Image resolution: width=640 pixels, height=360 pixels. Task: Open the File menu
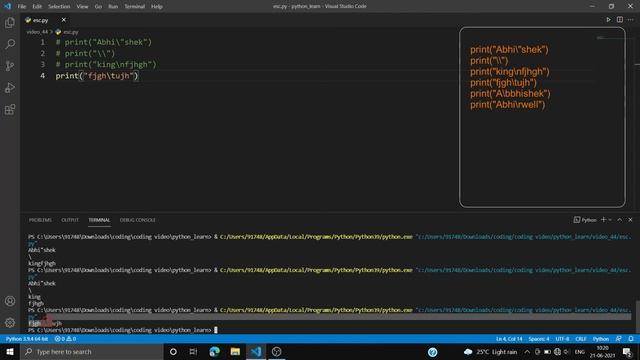22,7
